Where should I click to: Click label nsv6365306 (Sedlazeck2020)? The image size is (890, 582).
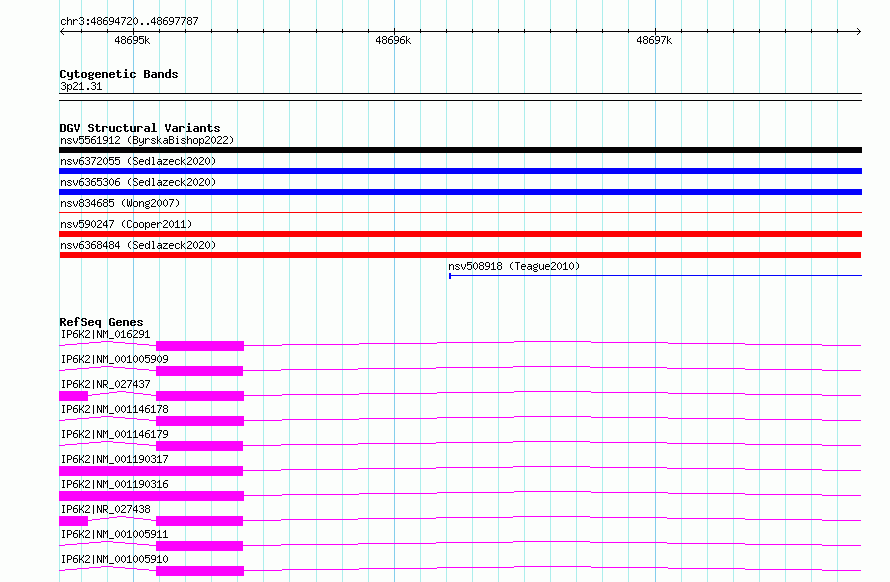tap(138, 182)
